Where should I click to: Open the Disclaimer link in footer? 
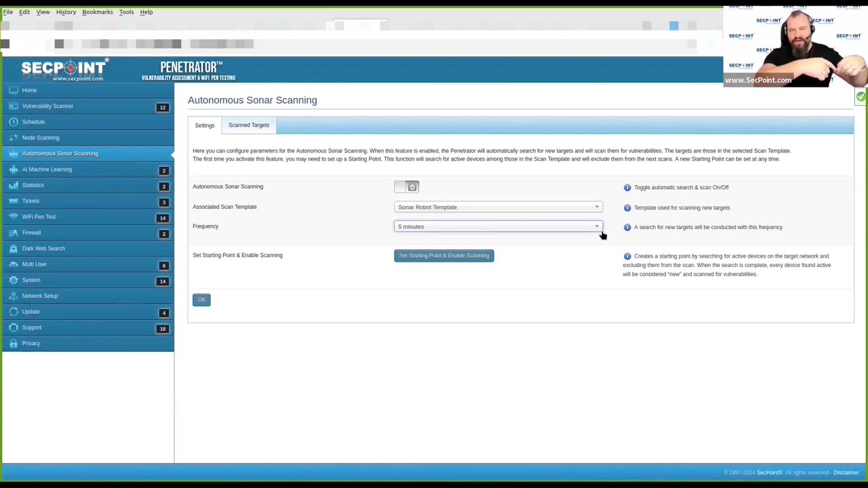pos(846,472)
